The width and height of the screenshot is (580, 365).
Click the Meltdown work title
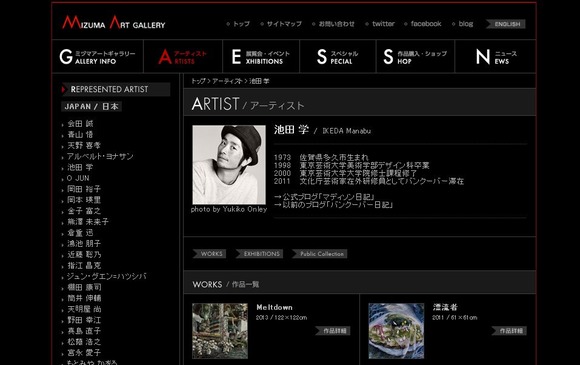click(274, 308)
